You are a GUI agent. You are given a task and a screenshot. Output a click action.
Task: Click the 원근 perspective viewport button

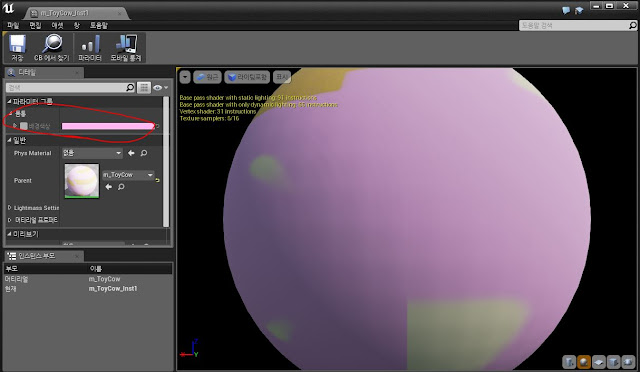point(207,77)
